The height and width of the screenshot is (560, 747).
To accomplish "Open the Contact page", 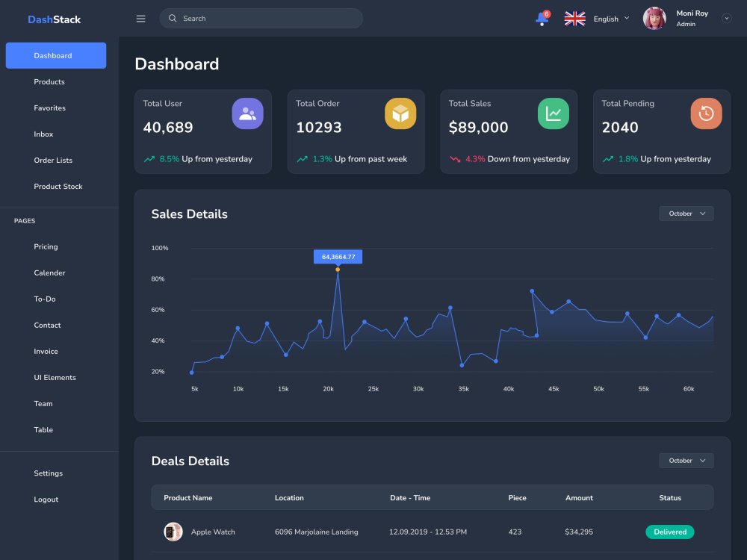I will (47, 326).
